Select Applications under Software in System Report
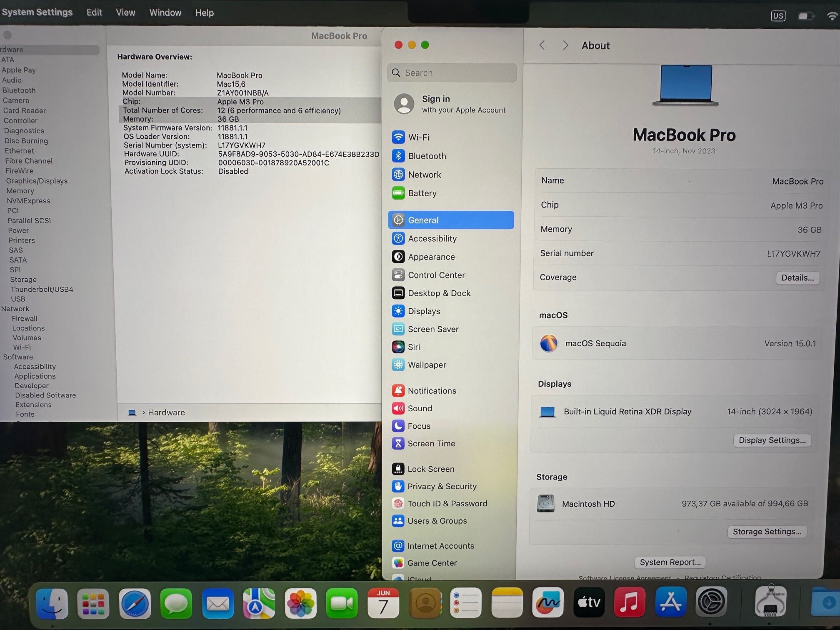Viewport: 840px width, 630px height. [35, 376]
